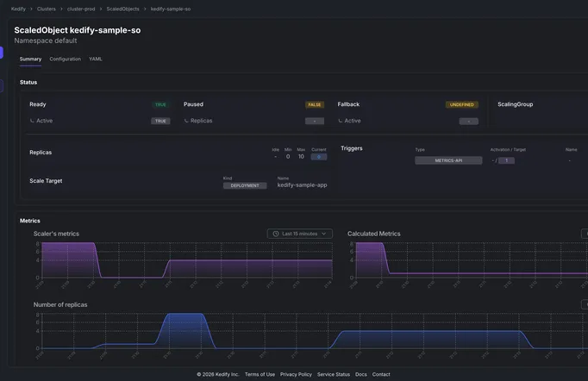The height and width of the screenshot is (381, 588).
Task: Open the Privacy Policy footer link
Action: point(296,374)
